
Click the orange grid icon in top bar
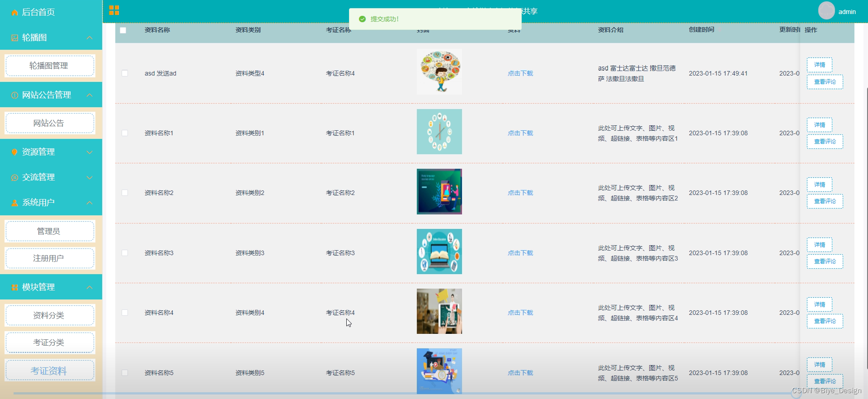click(x=114, y=10)
